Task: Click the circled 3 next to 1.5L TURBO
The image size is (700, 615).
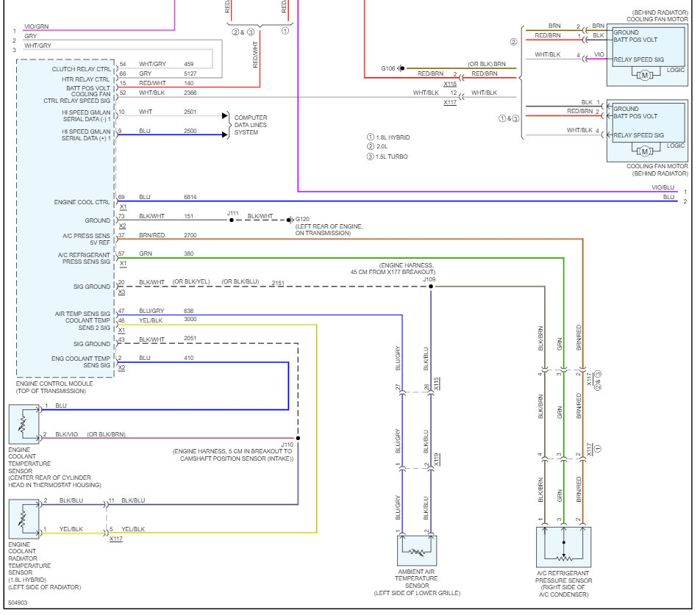Action: pyautogui.click(x=370, y=157)
